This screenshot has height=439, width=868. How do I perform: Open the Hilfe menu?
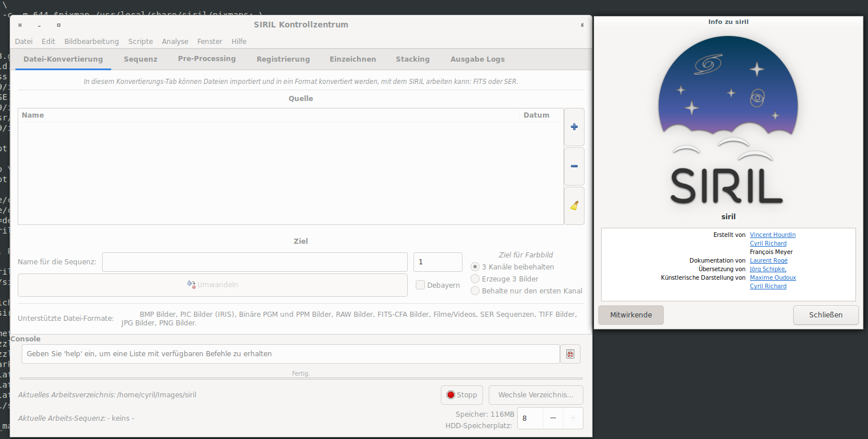click(239, 41)
